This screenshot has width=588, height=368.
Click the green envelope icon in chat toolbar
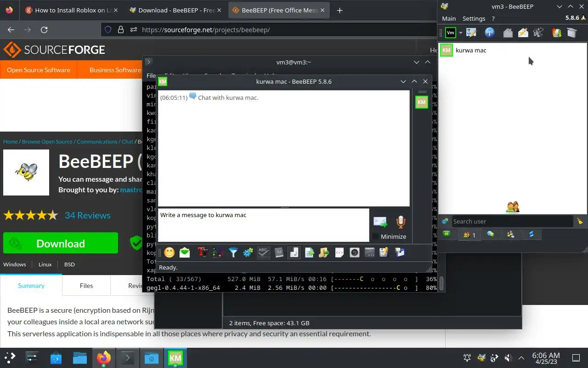[x=185, y=252]
